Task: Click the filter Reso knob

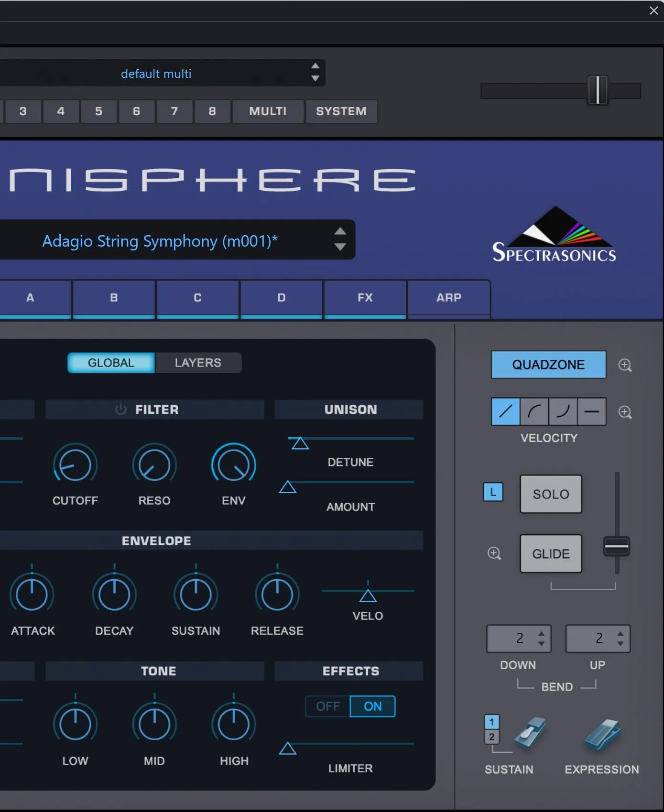Action: tap(154, 465)
